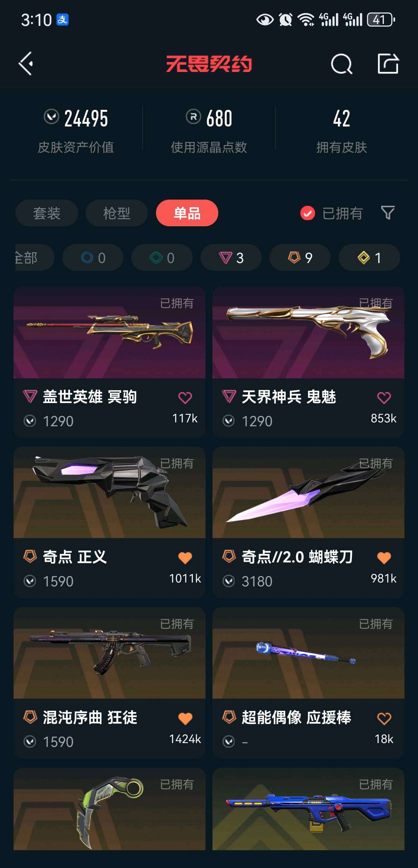Viewport: 418px width, 868px height.
Task: Select the 全部 all tiers chip
Action: [x=34, y=258]
